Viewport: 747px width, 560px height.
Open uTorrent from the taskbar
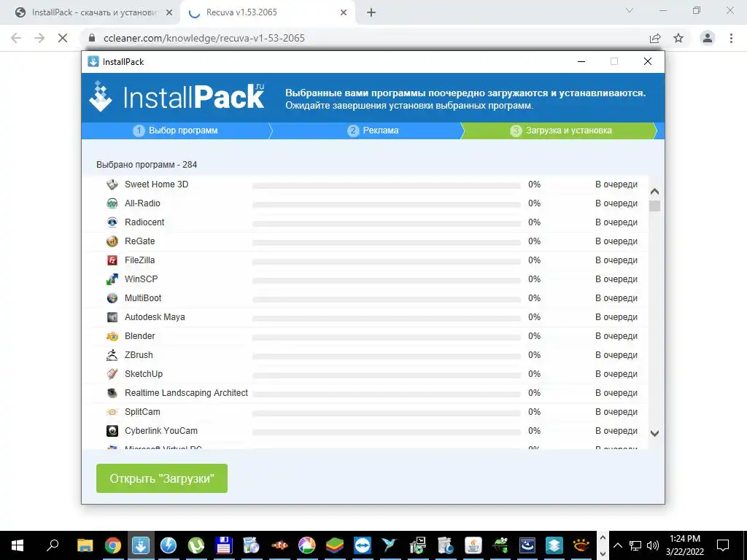click(196, 545)
